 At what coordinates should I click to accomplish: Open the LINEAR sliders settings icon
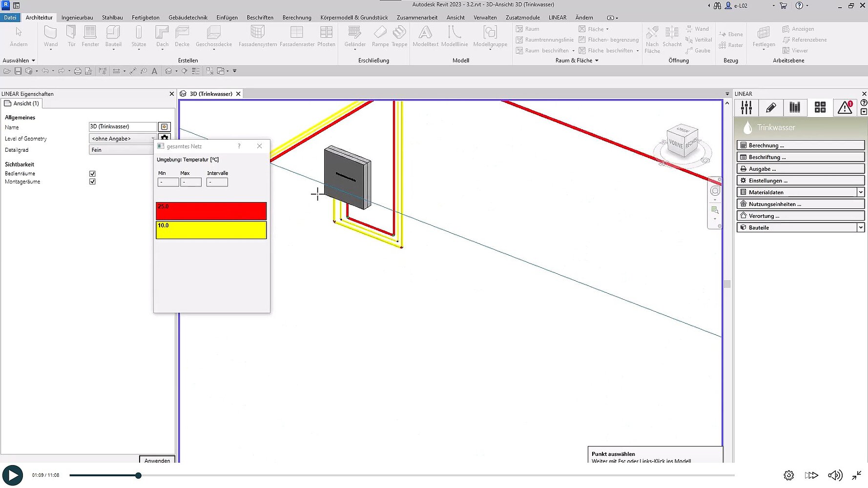pos(746,107)
